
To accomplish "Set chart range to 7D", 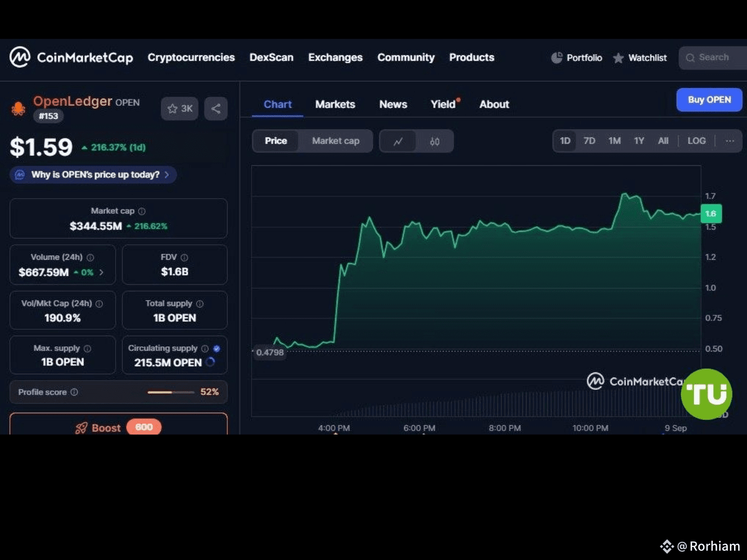I will (589, 141).
